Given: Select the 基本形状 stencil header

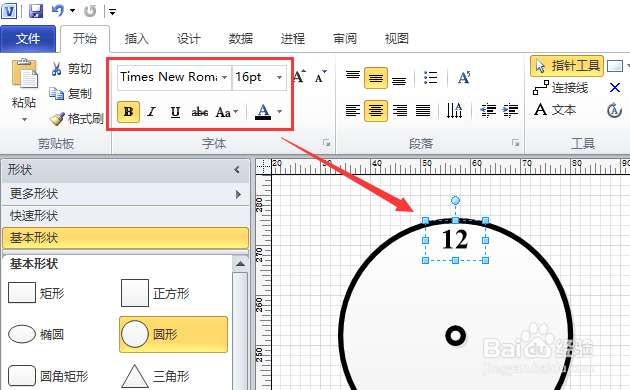Looking at the screenshot, I should pyautogui.click(x=125, y=238).
